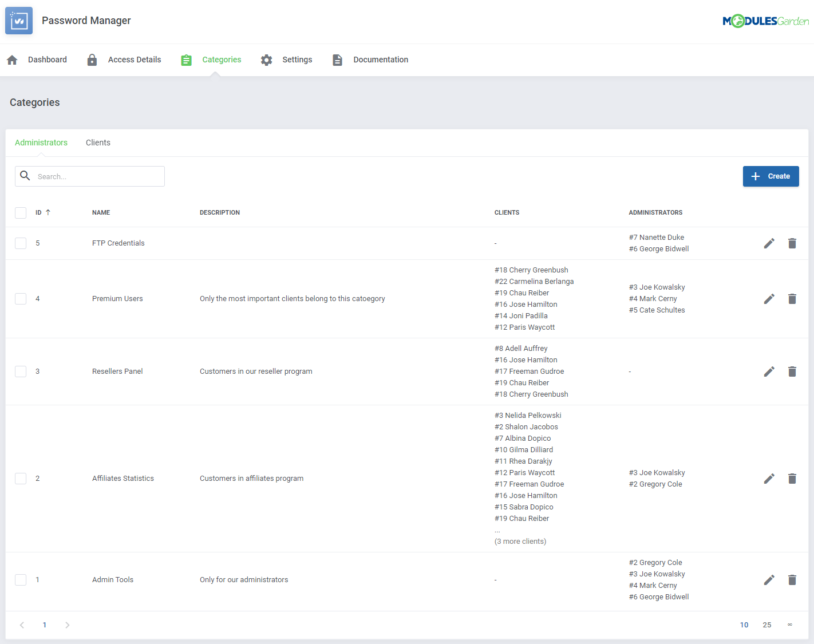Click 'Only for our administrators' description
The width and height of the screenshot is (814, 644).
tap(244, 580)
